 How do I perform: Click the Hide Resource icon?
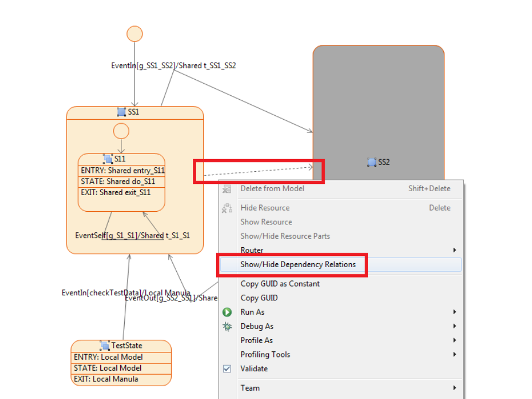click(x=227, y=208)
